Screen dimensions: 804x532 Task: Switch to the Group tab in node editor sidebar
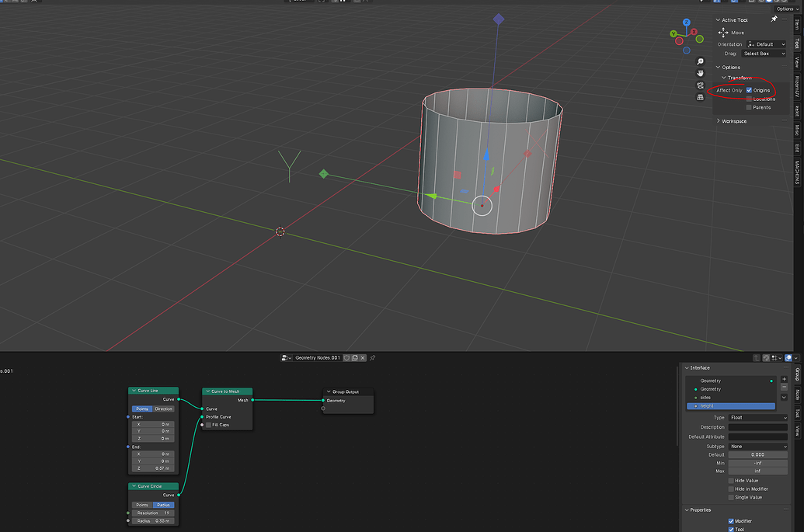tap(797, 374)
